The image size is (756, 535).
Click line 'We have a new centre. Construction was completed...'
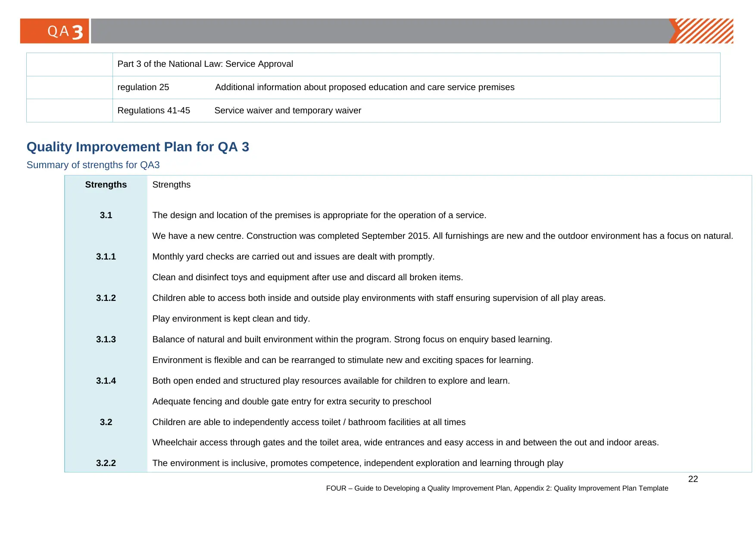pos(443,236)
